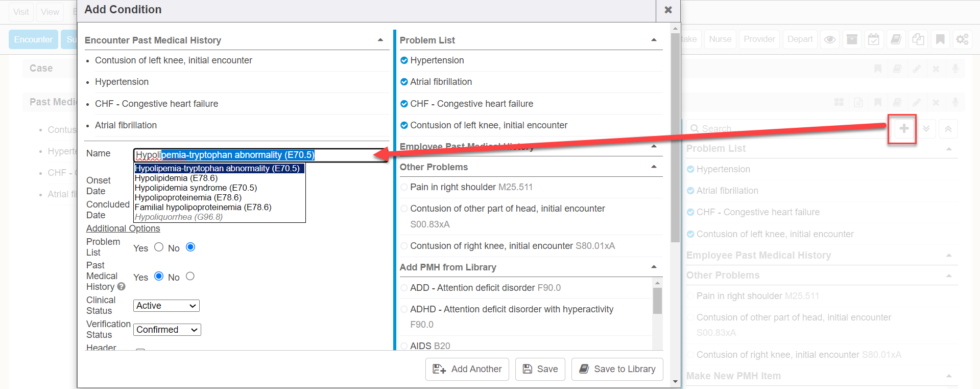The height and width of the screenshot is (389, 980).
Task: Select Pain in right shoulder under Other Problems
Action: [404, 188]
